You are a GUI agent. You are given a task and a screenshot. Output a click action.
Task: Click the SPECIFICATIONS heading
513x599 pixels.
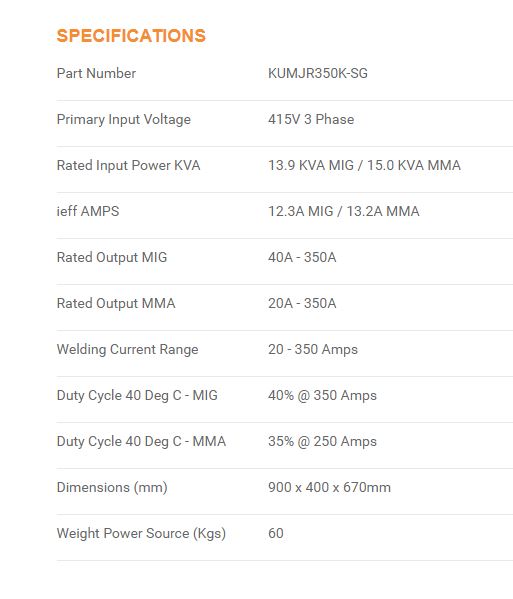coord(131,36)
